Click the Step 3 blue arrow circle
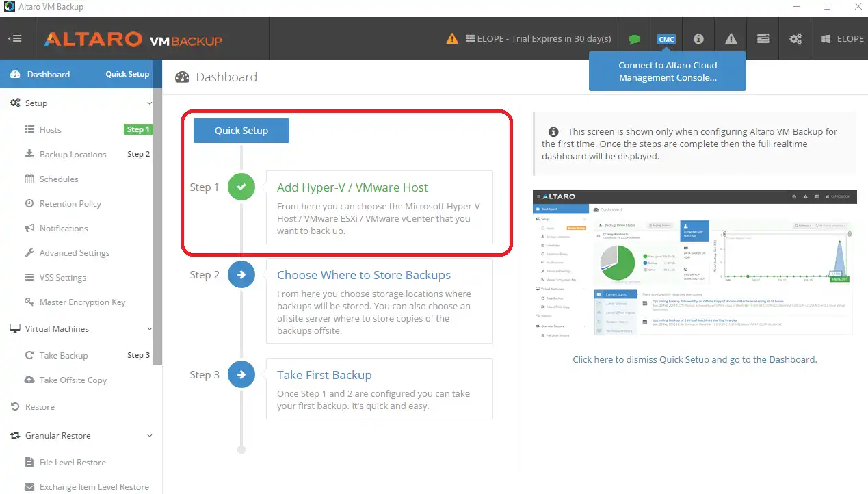 [x=241, y=375]
